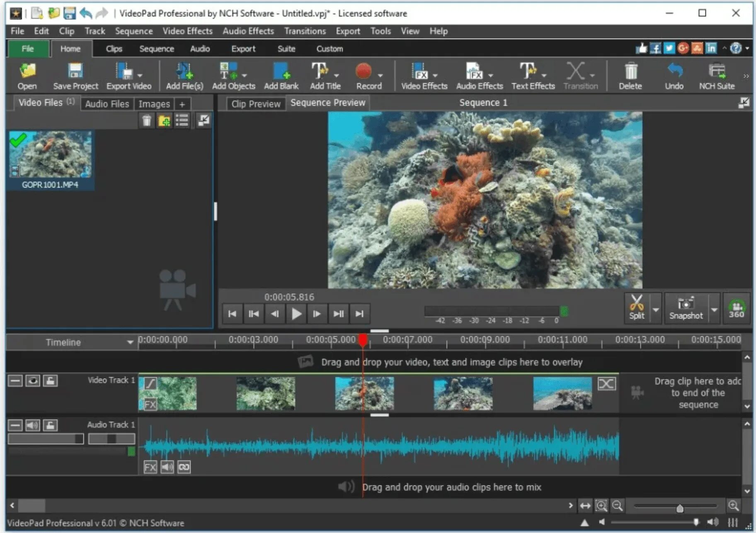Toggle Video Track 1 visibility eye
The height and width of the screenshot is (533, 756).
(x=33, y=381)
